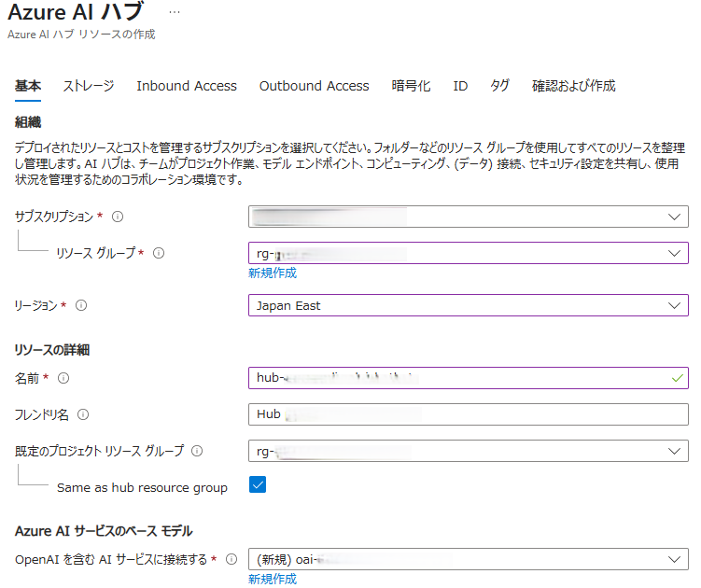The width and height of the screenshot is (701, 588).
Task: Show info tooltip for 名前
Action: 63,378
